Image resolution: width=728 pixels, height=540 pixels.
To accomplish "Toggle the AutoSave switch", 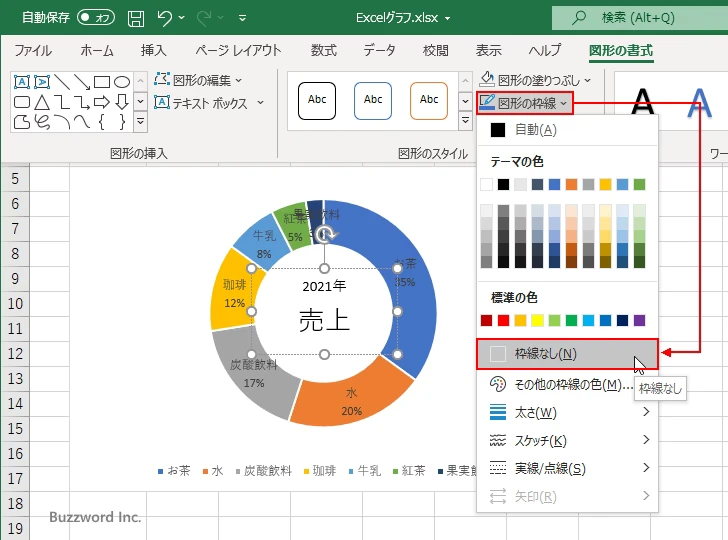I will click(96, 18).
